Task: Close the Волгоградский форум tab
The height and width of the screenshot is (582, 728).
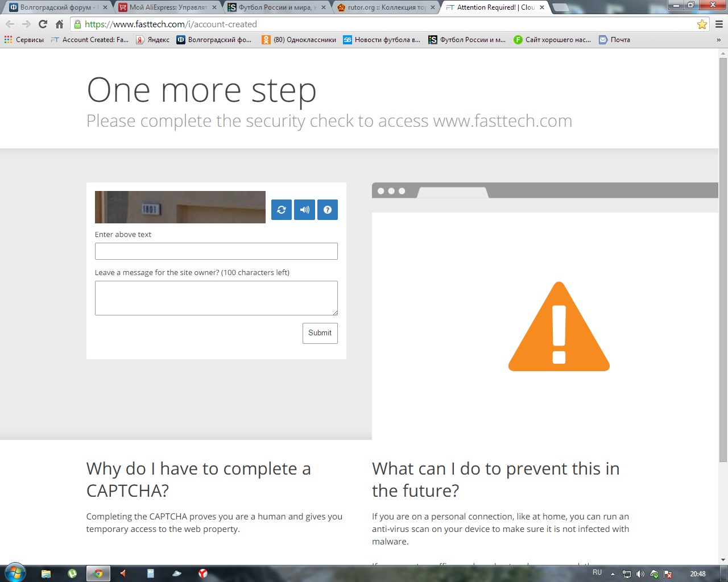Action: (105, 7)
